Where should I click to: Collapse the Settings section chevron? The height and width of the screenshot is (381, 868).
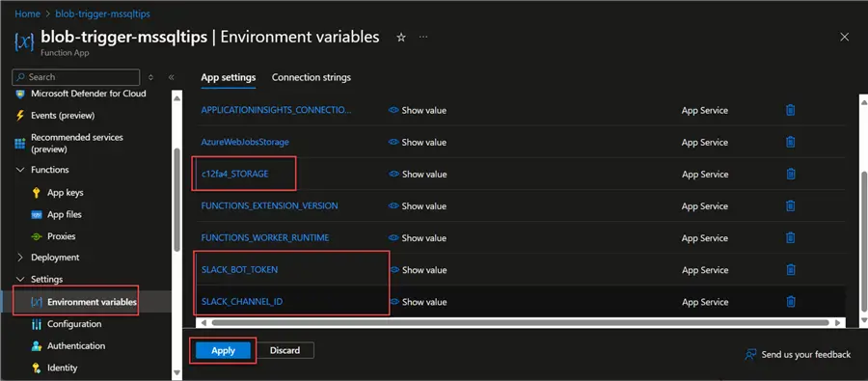[x=20, y=279]
